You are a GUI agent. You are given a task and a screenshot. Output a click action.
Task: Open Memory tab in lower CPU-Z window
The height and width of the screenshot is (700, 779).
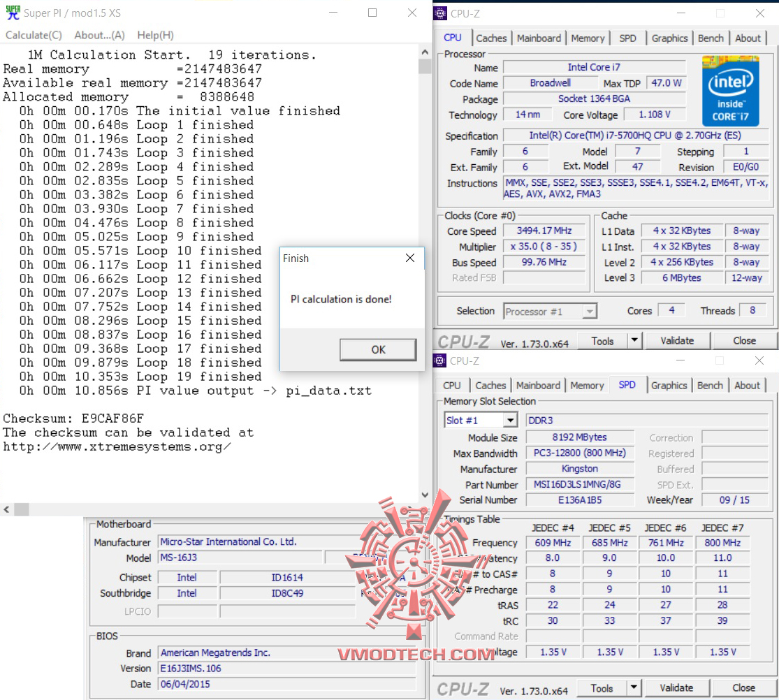click(x=588, y=386)
